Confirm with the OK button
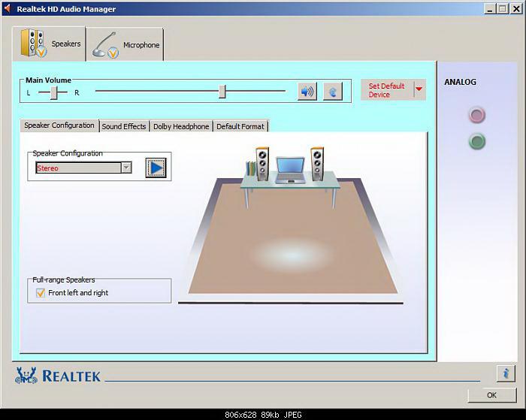This screenshot has height=420, width=526. [x=491, y=395]
